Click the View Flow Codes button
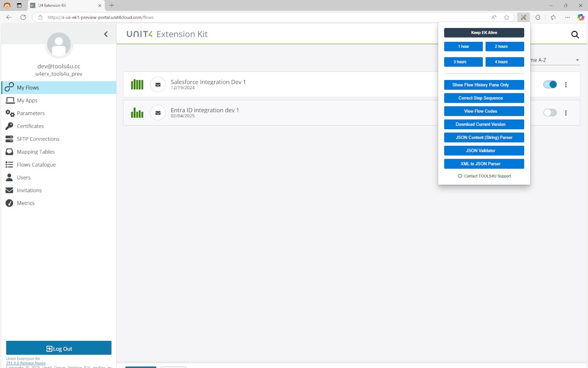This screenshot has width=588, height=368. point(484,111)
